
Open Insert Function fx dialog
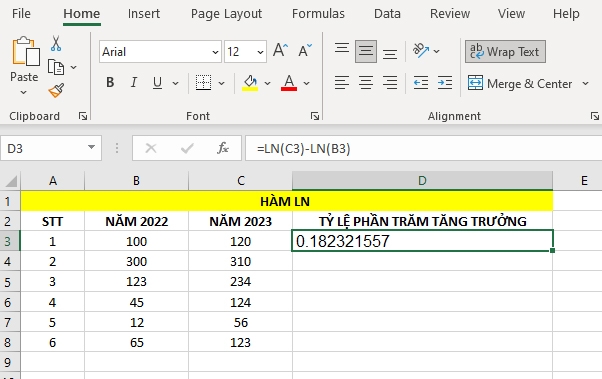(223, 148)
